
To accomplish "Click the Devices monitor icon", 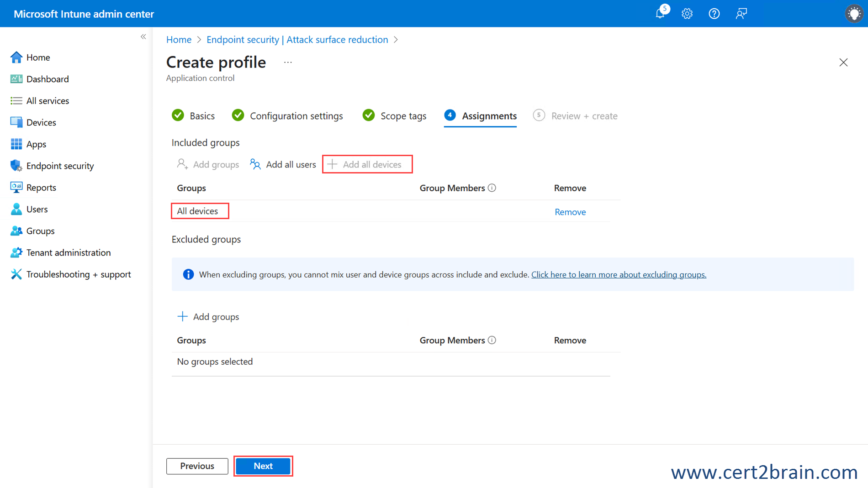I will tap(16, 122).
